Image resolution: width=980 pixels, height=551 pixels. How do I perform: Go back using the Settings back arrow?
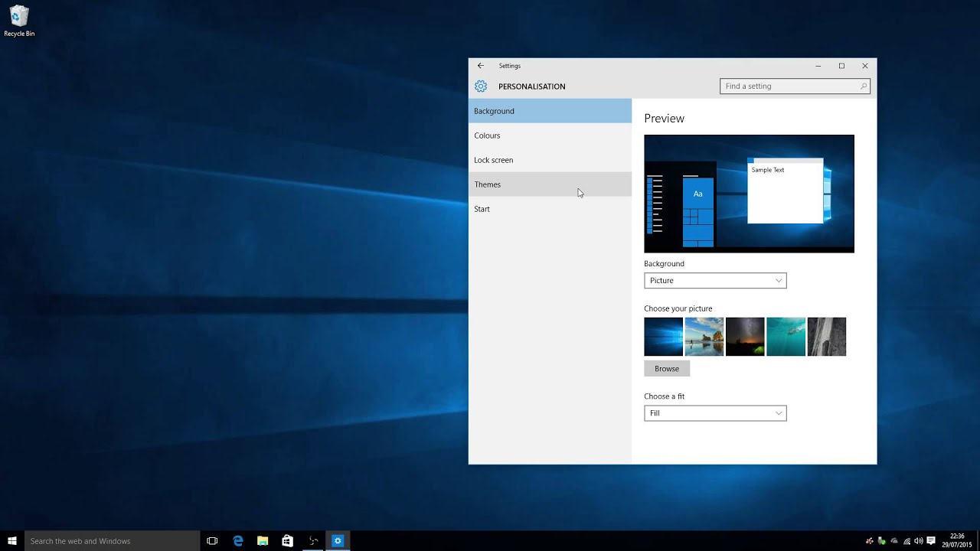coord(481,66)
